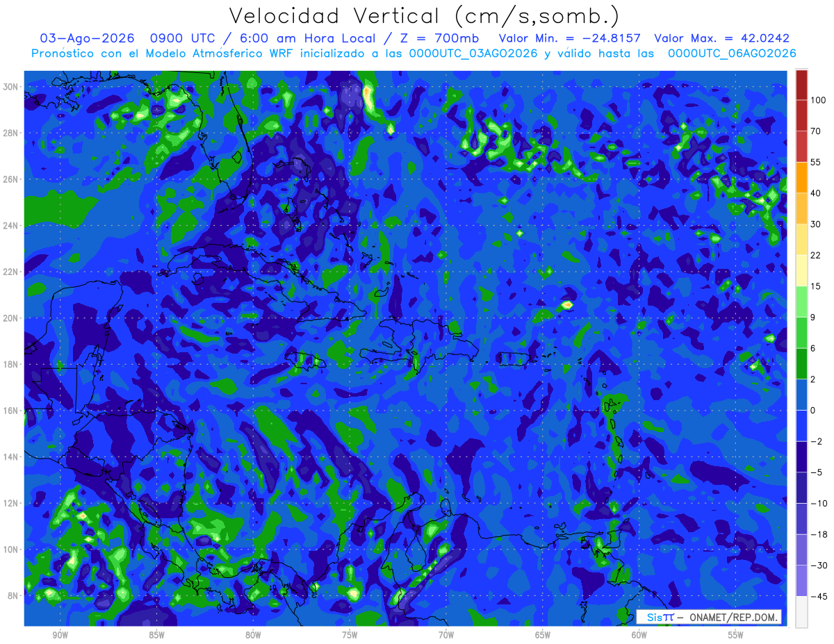Click the "90W" longitude label
Screen dimensions: 834x644
[x=60, y=635]
